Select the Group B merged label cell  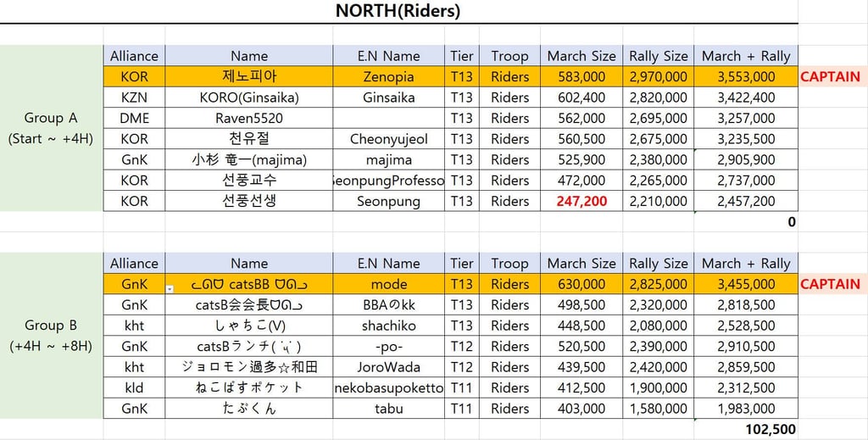[51, 336]
